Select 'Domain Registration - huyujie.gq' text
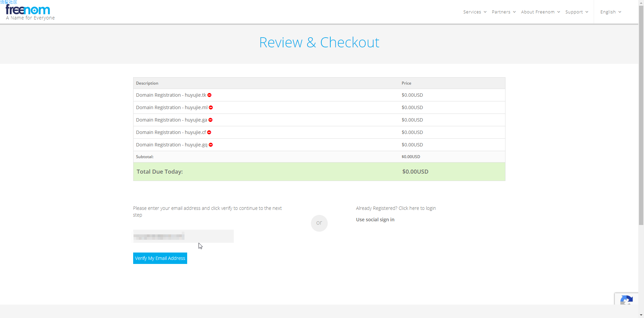The width and height of the screenshot is (644, 318). point(172,145)
